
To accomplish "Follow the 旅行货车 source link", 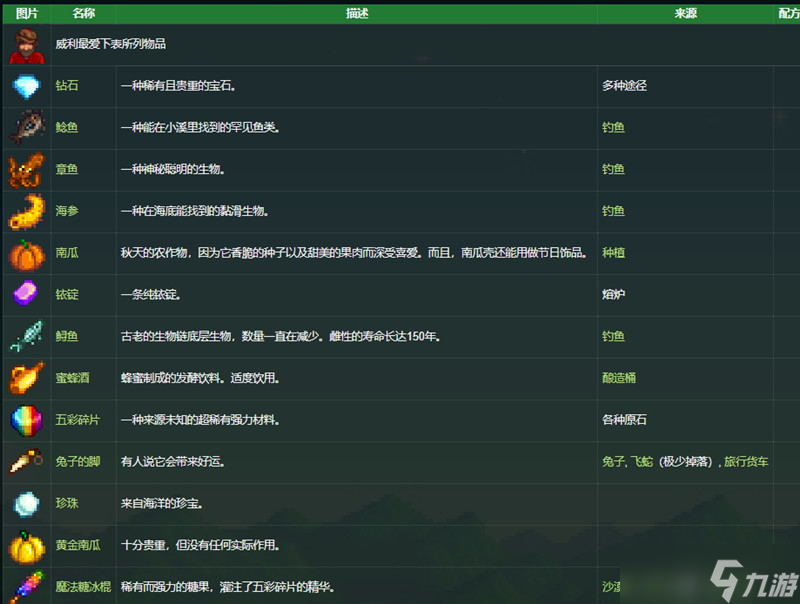I will 746,462.
